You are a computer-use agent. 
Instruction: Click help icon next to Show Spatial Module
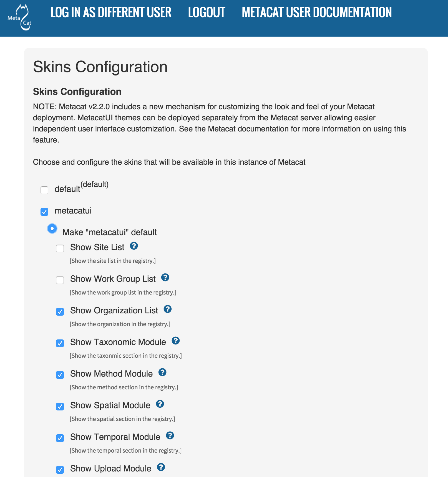160,404
